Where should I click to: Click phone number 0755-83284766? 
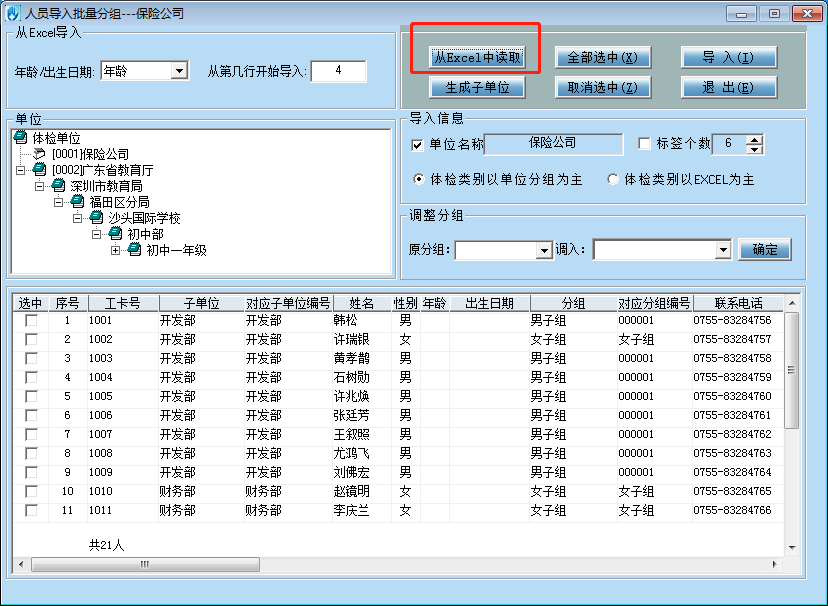click(732, 510)
